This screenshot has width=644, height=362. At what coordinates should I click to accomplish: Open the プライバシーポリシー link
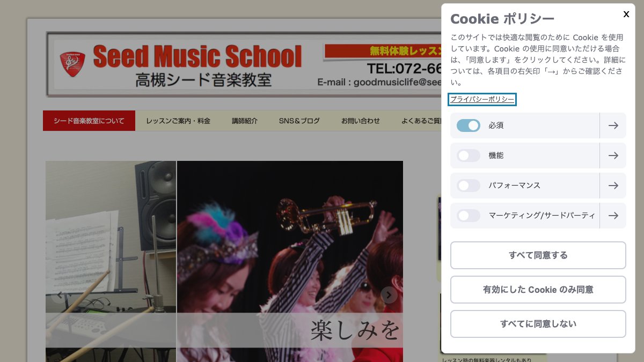pyautogui.click(x=482, y=99)
